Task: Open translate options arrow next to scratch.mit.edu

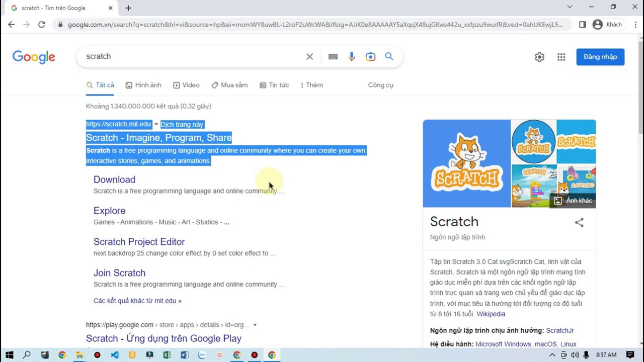Action: tap(156, 124)
